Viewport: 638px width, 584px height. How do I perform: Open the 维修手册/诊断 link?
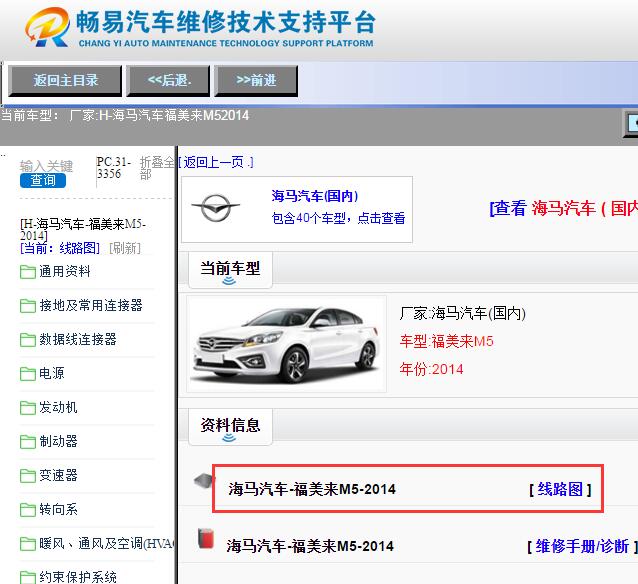pyautogui.click(x=582, y=546)
